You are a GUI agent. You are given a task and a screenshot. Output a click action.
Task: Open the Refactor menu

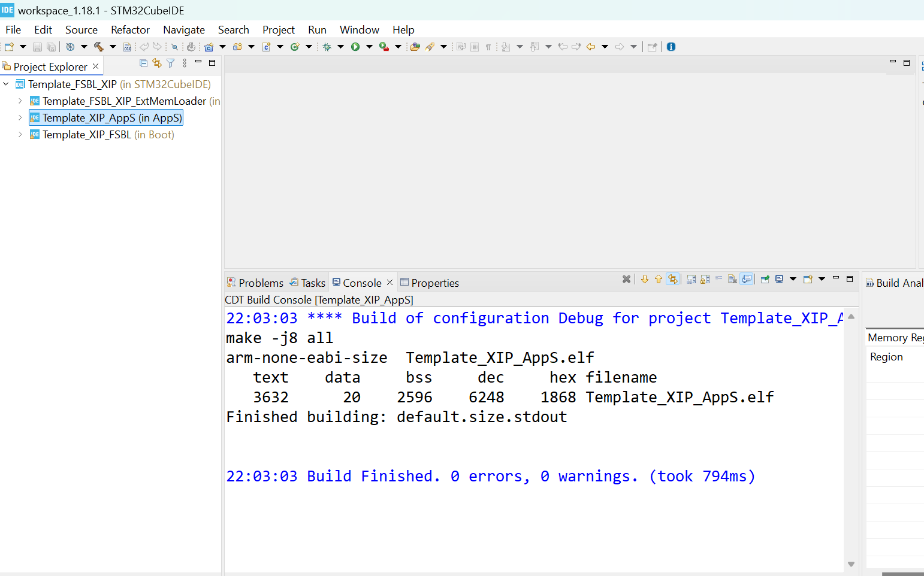130,30
